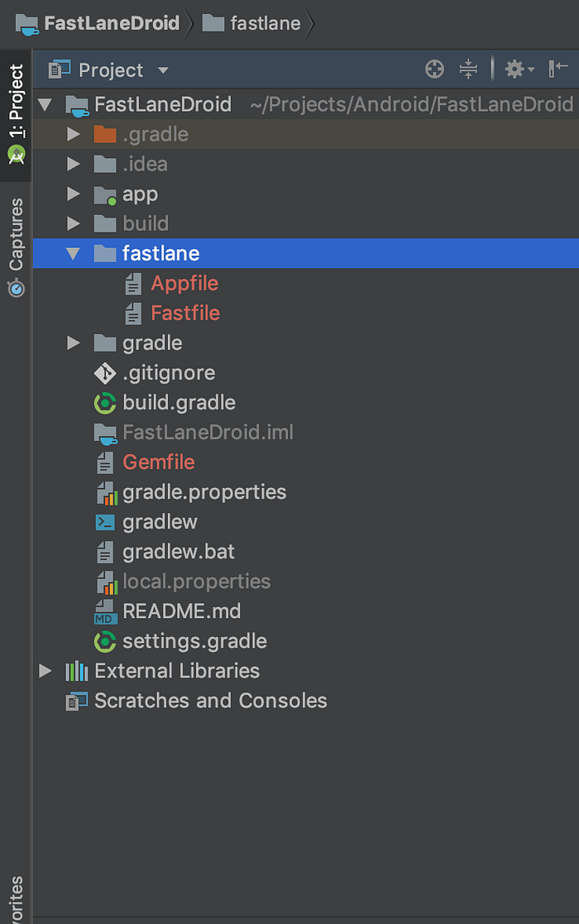Screen dimensions: 579x924
Task: Click the External Libraries bar chart icon
Action: 77,671
